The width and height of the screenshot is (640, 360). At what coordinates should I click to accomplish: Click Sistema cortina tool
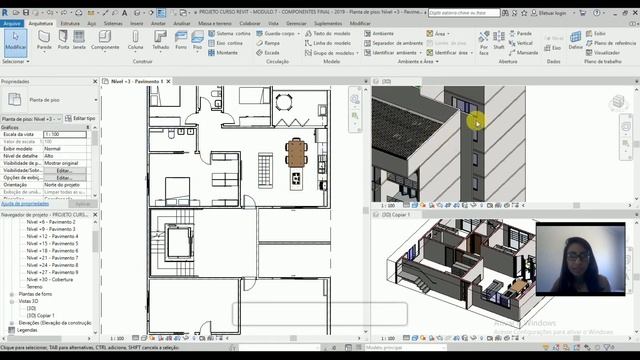(x=229, y=33)
